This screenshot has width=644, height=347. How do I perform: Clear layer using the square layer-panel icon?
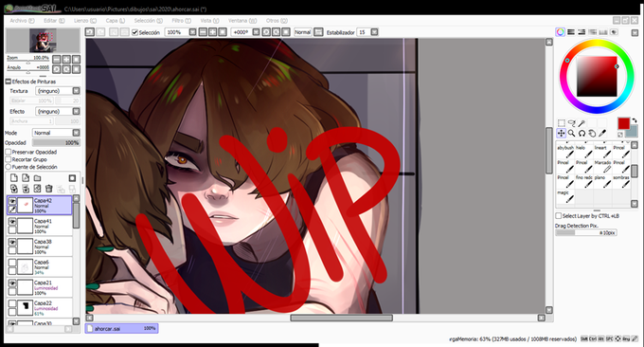[x=72, y=177]
